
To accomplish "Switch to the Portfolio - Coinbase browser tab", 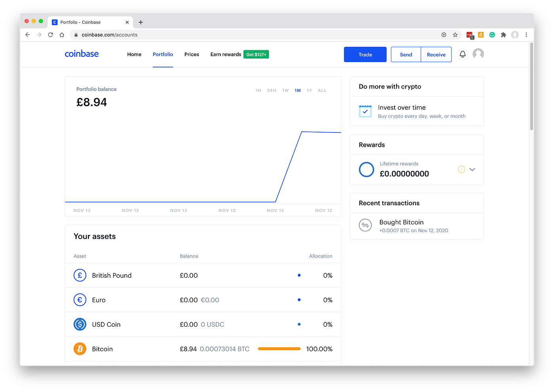I will pyautogui.click(x=90, y=22).
